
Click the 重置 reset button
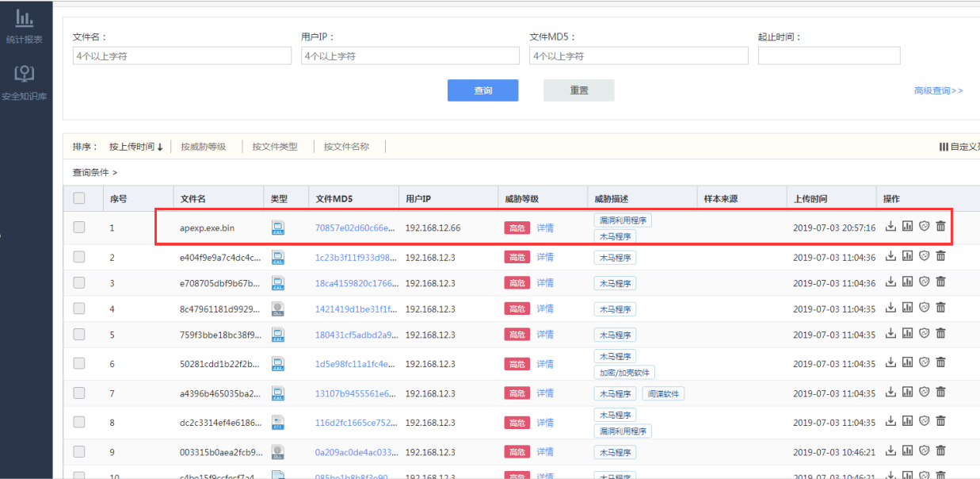[579, 90]
